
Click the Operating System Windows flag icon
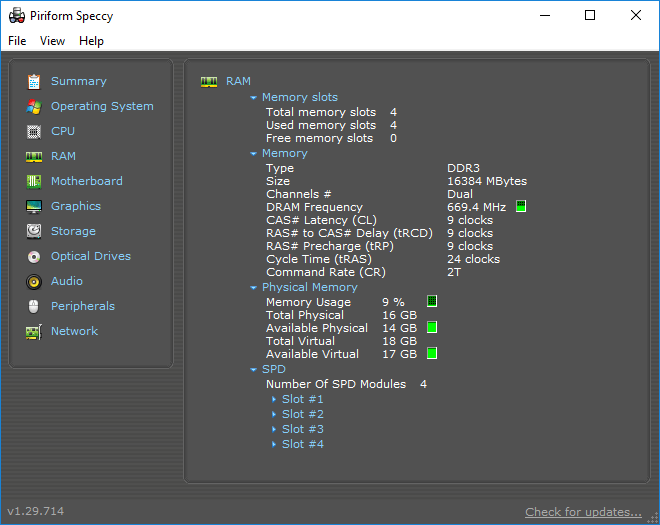pos(34,107)
